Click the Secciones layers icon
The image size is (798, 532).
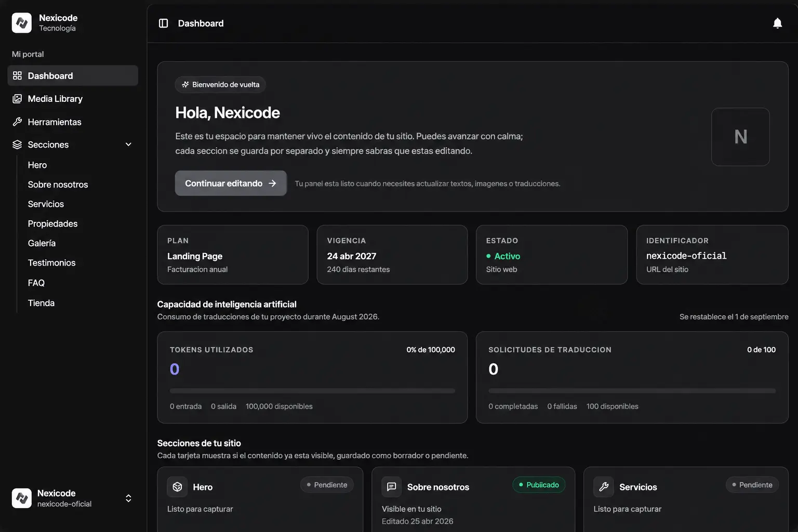(17, 144)
